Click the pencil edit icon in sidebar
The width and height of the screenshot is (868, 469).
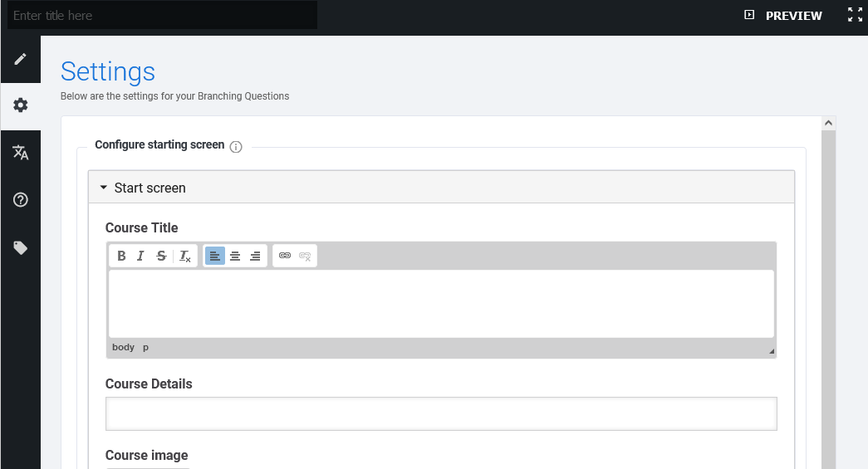tap(20, 59)
